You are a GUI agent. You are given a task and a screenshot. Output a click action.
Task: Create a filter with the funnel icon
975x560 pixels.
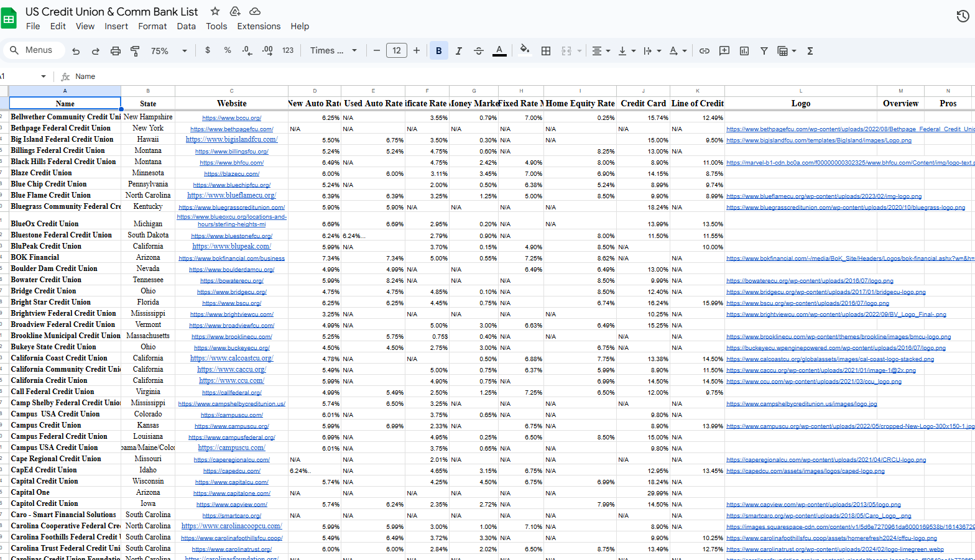764,51
